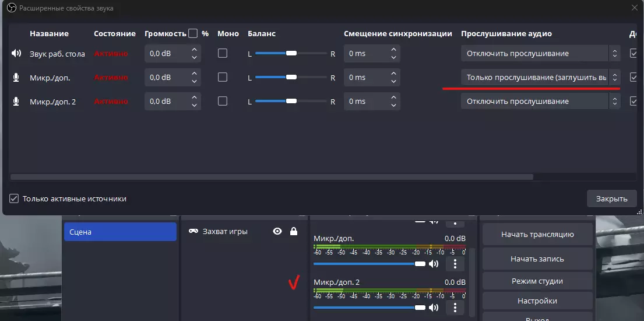Open monitoring dropdown for Микр./доп. 2
Screen dimensions: 644x321
point(540,102)
